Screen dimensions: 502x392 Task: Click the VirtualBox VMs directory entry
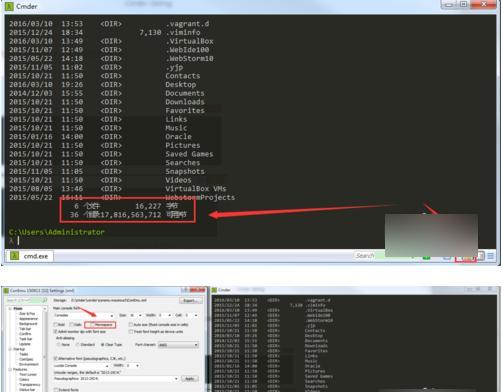pos(196,189)
